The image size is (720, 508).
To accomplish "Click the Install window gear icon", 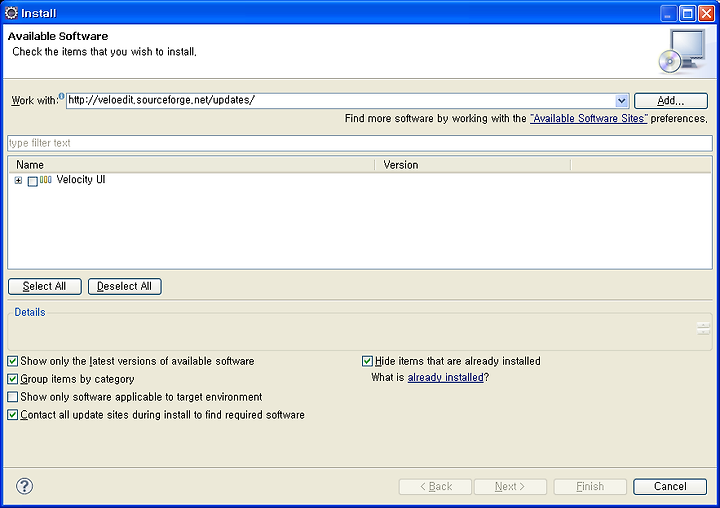I will pos(11,13).
